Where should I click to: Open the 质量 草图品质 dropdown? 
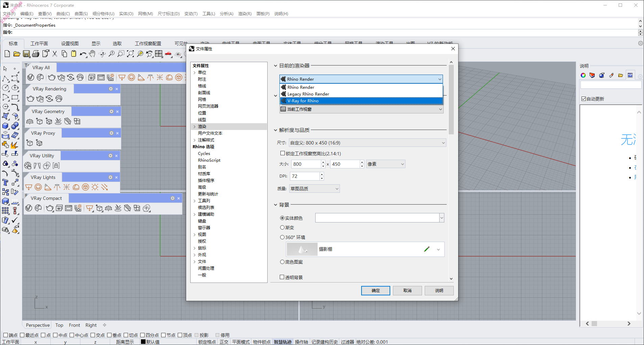click(314, 189)
